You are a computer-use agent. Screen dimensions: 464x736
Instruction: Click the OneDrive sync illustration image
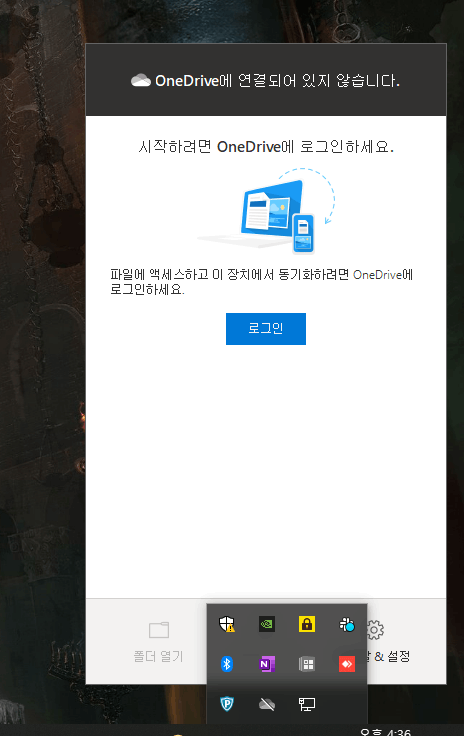click(x=266, y=211)
